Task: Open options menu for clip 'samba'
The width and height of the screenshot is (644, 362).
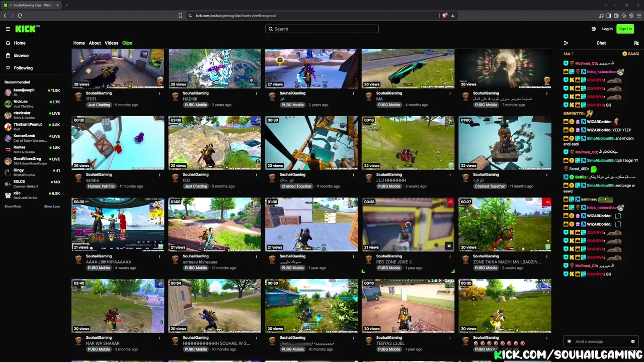Action: pos(159,175)
